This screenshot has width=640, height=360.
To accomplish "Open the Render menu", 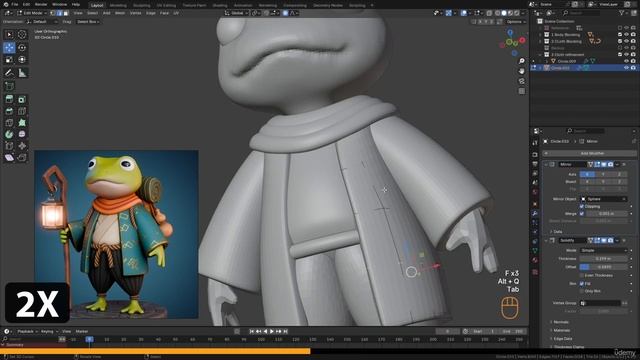I will (41, 4).
